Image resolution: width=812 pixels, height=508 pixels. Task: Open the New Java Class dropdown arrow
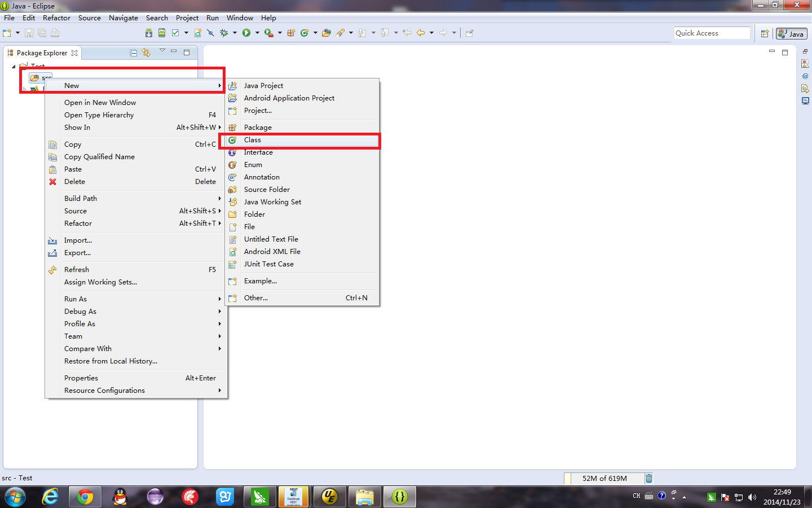click(x=315, y=33)
